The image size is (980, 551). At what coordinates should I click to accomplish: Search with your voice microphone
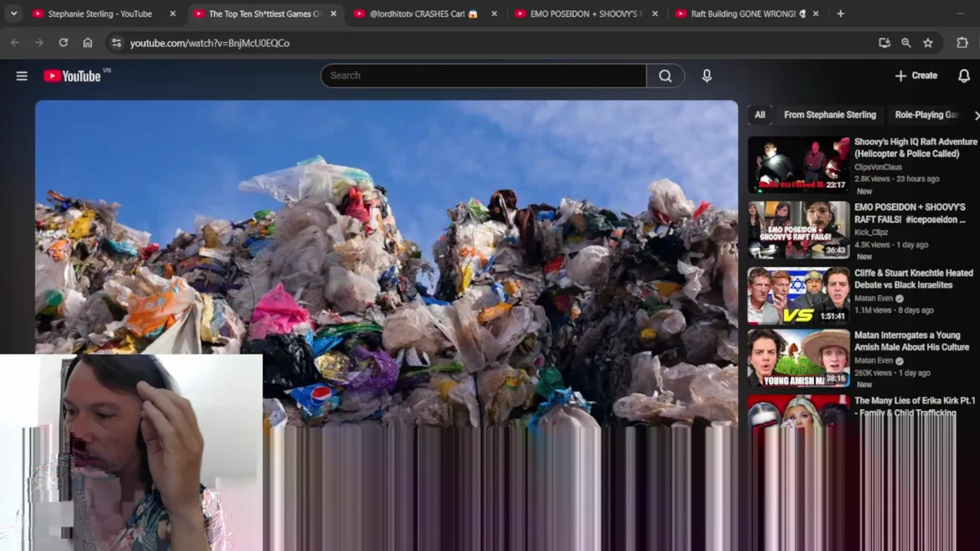tap(707, 76)
